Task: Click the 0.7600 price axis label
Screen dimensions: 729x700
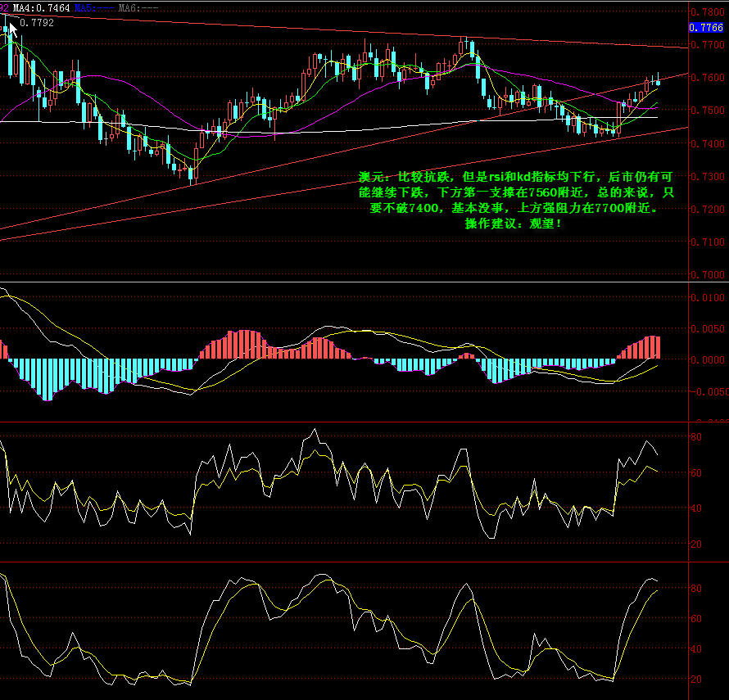Action: (x=708, y=77)
